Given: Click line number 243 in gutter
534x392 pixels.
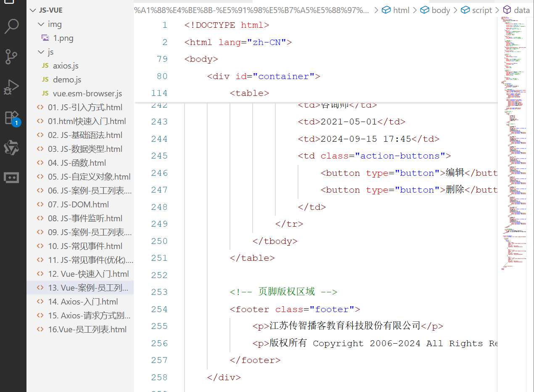Looking at the screenshot, I should (159, 122).
